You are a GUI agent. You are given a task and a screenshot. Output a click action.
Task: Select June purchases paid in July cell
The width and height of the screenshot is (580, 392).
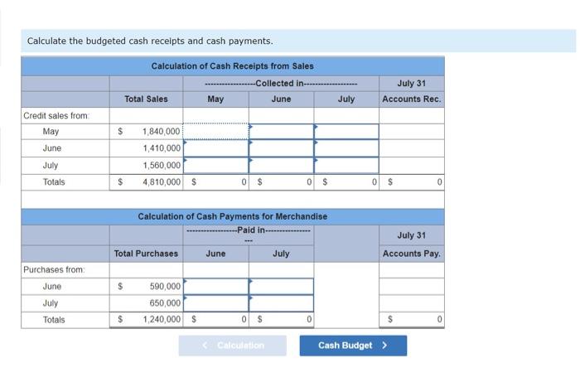pyautogui.click(x=282, y=286)
